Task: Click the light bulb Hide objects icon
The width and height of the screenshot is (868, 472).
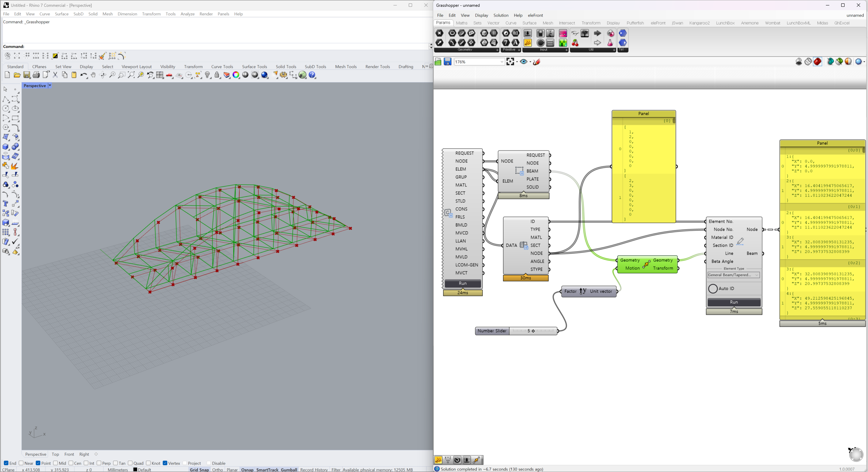Action: (208, 75)
